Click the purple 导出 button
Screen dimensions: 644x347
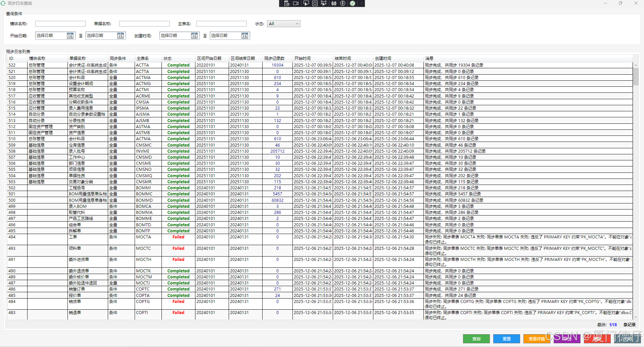[567, 339]
